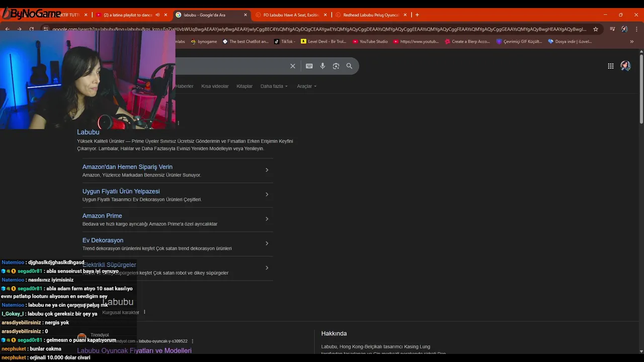Open the Haberler search filter
The image size is (644, 362).
coord(184,86)
